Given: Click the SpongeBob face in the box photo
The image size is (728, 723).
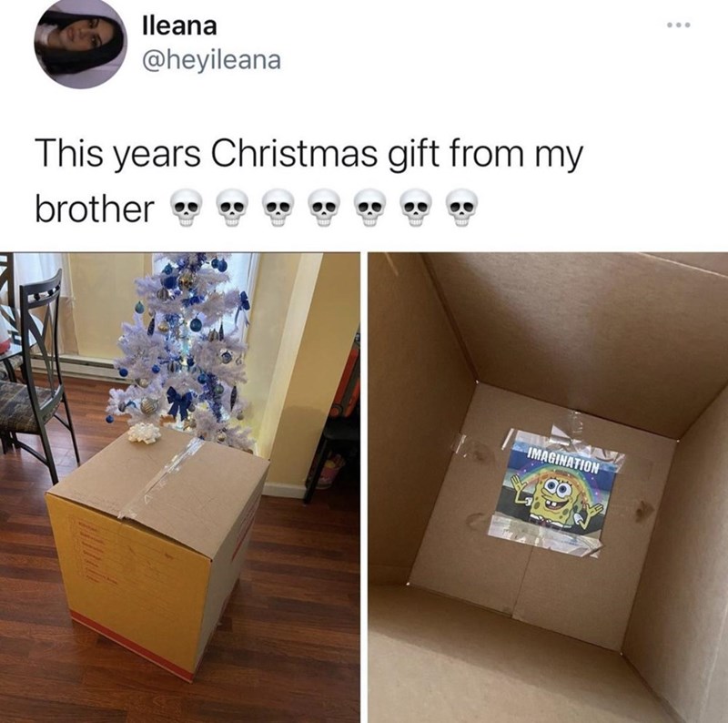Looking at the screenshot, I should point(555,498).
